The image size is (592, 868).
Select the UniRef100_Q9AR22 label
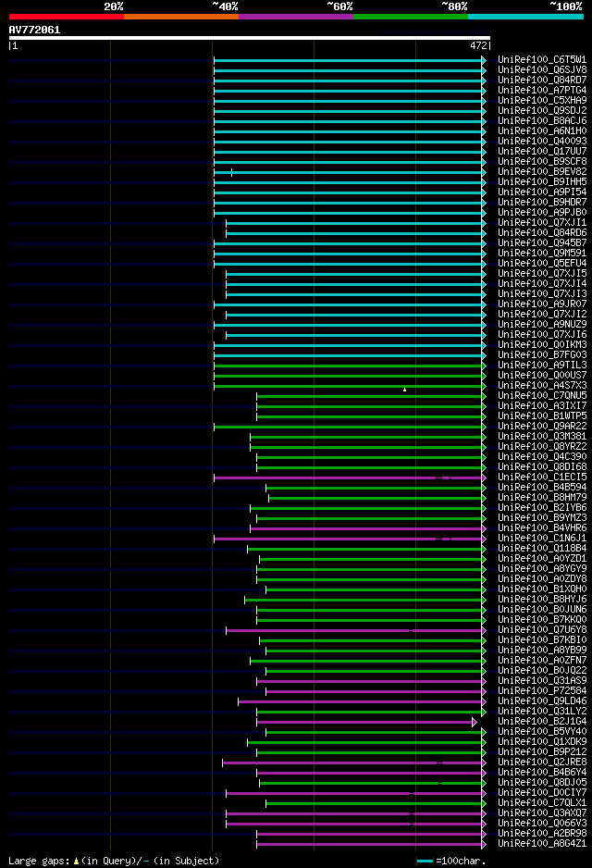[542, 426]
